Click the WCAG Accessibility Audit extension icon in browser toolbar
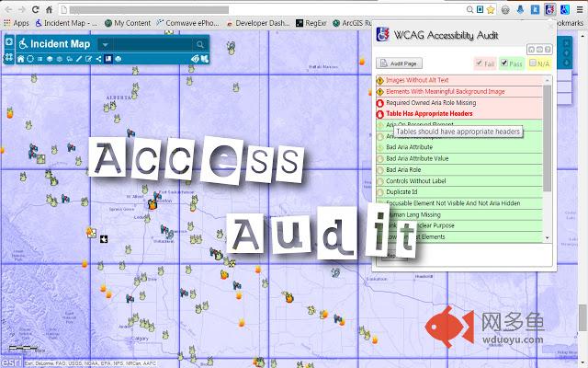588x368 pixels. 549,9
